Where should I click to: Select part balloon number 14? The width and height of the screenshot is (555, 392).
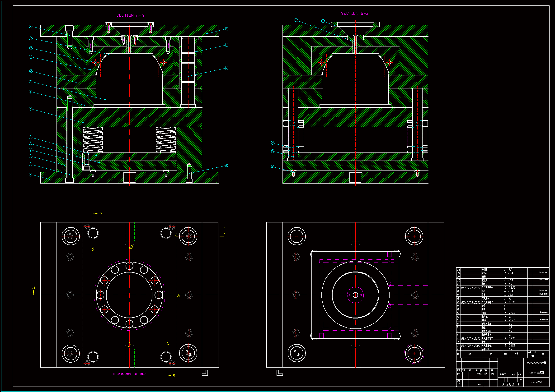coord(30,26)
